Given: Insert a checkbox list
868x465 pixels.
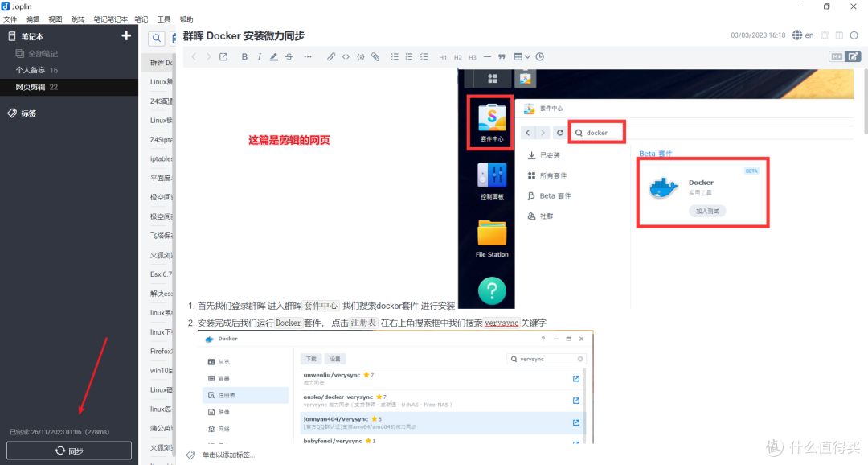Looking at the screenshot, I should point(424,56).
